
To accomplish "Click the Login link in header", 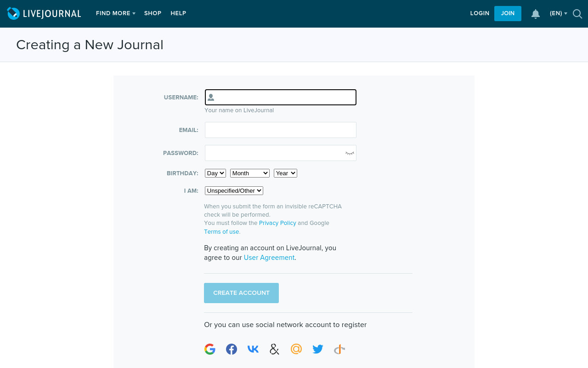I will [480, 13].
